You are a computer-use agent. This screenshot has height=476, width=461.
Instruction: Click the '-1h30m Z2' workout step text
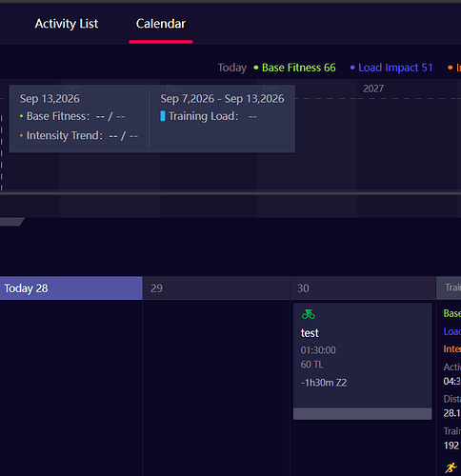pyautogui.click(x=324, y=383)
